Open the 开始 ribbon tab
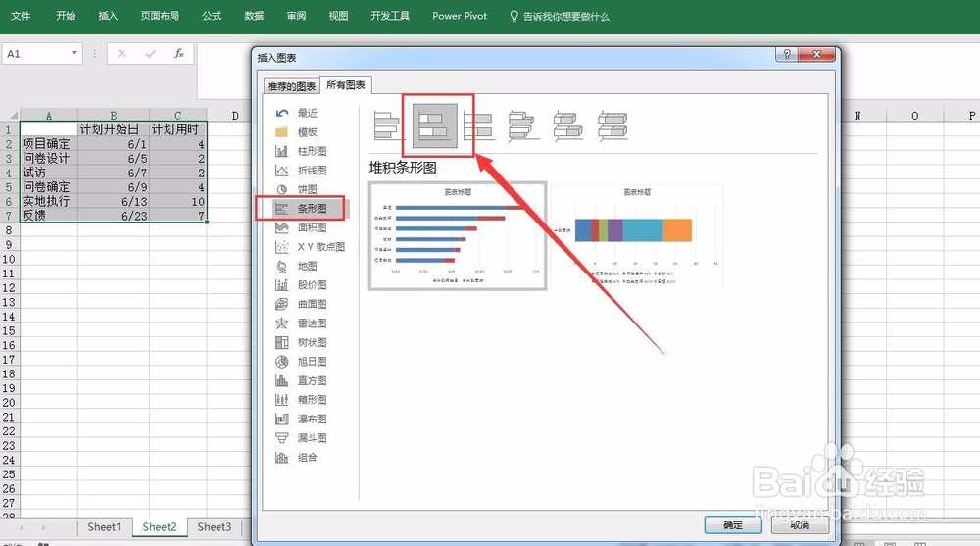Image resolution: width=980 pixels, height=546 pixels. pos(66,16)
